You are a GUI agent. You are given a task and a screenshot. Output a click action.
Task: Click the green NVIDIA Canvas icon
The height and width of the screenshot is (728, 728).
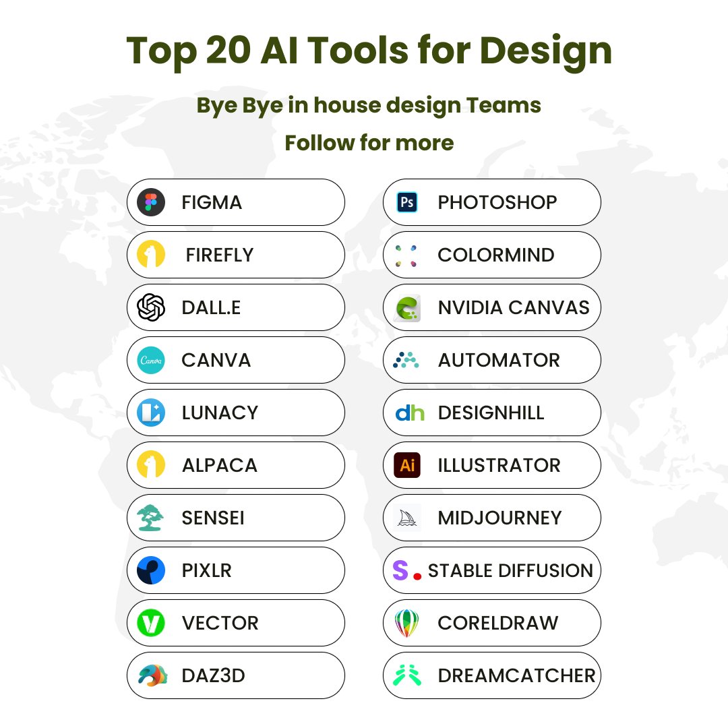pos(407,308)
